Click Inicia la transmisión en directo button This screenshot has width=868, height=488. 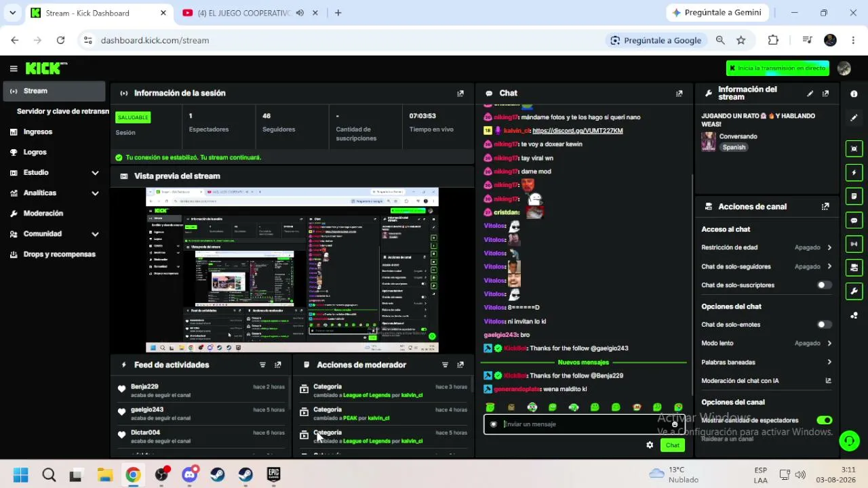coord(777,68)
